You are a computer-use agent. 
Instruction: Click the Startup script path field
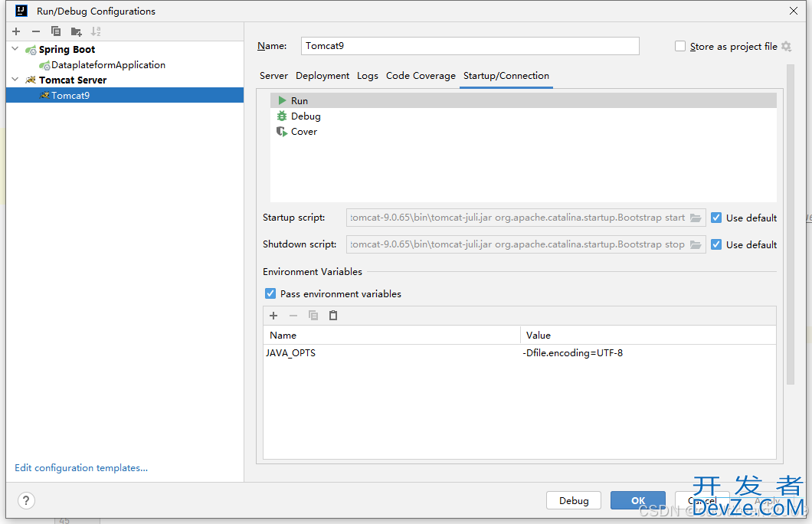point(518,218)
